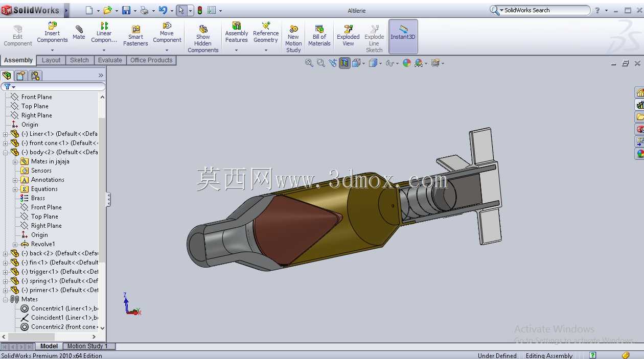
Task: Select Concentric1 mate in tree
Action: (59, 308)
